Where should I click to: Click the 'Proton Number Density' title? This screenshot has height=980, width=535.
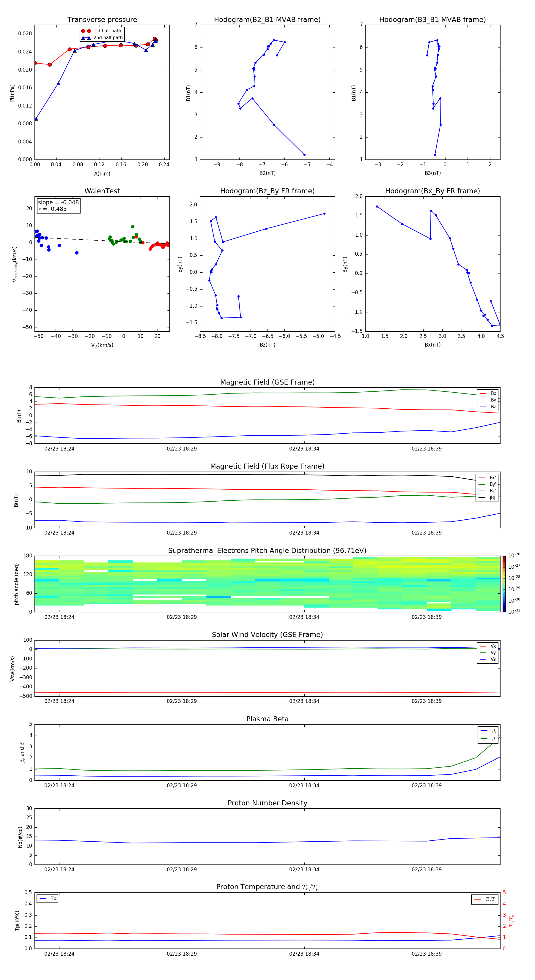[267, 804]
